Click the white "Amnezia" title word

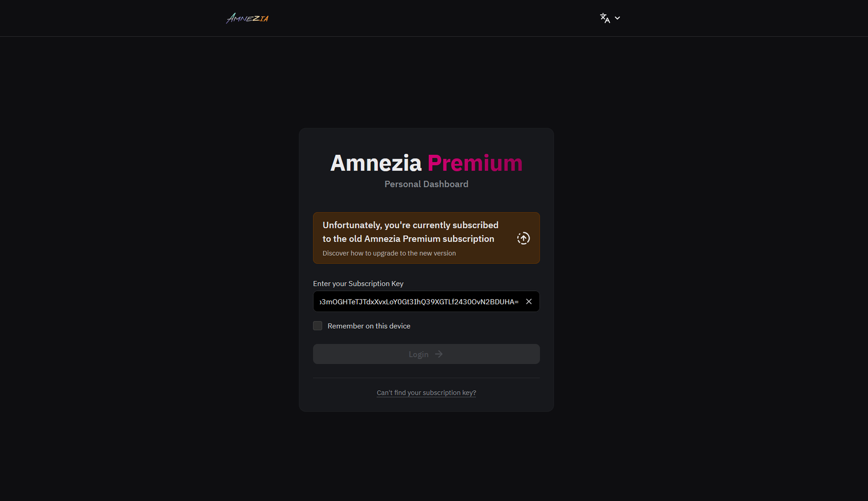(376, 163)
